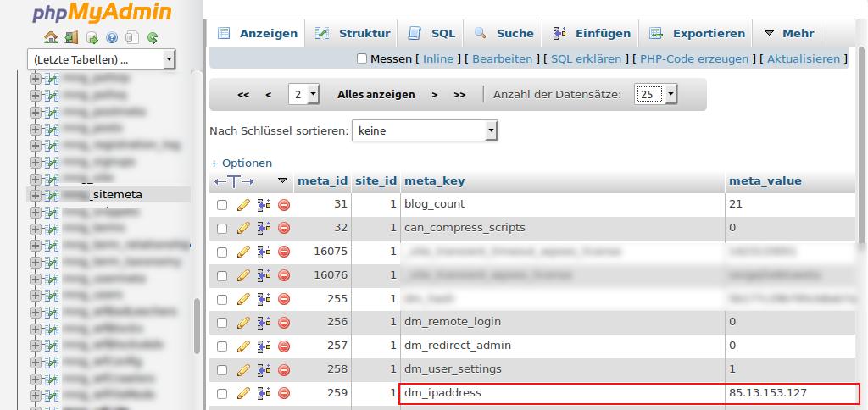Open the Anzahl der Datensätze dropdown
This screenshot has width=868, height=410.
point(657,94)
